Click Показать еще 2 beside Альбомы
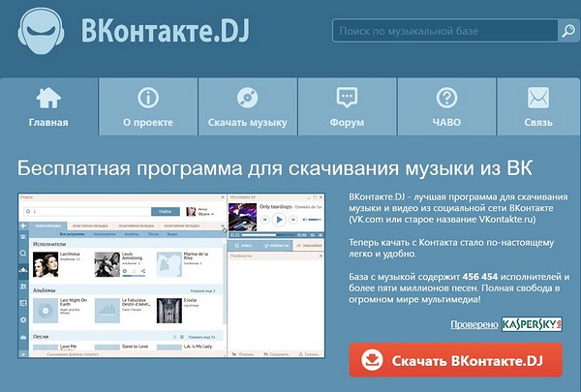Image resolution: width=581 pixels, height=392 pixels. coord(203,290)
